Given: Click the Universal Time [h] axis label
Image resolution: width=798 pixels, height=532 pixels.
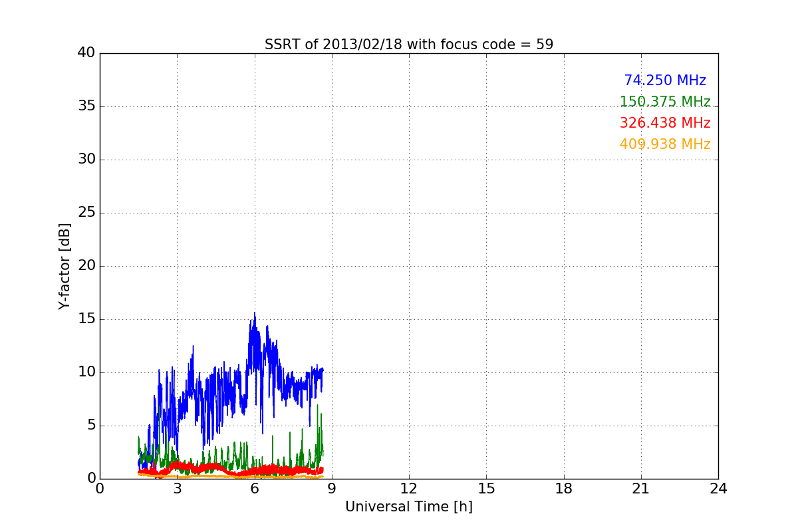Looking at the screenshot, I should click(409, 507).
